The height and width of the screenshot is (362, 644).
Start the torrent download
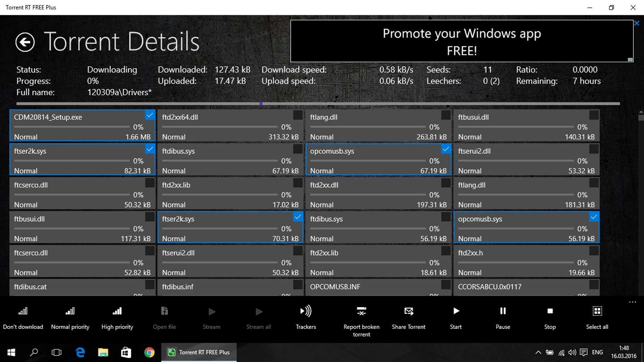click(456, 318)
